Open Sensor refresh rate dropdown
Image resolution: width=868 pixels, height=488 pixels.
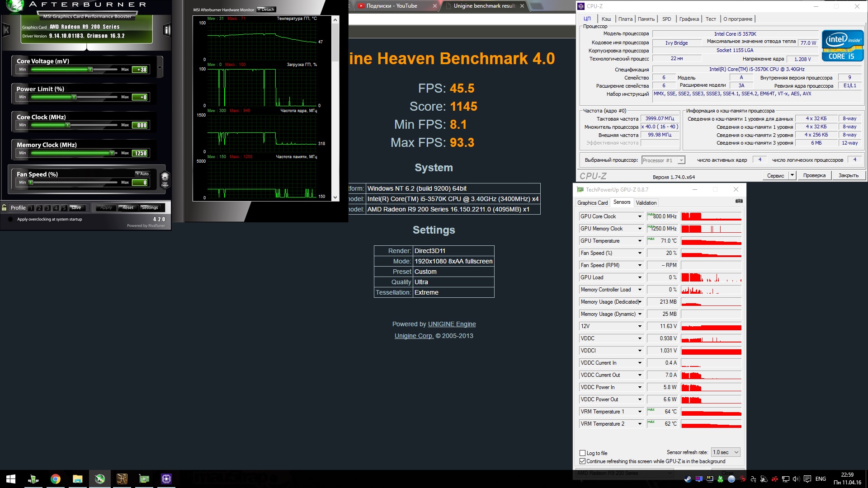(726, 452)
